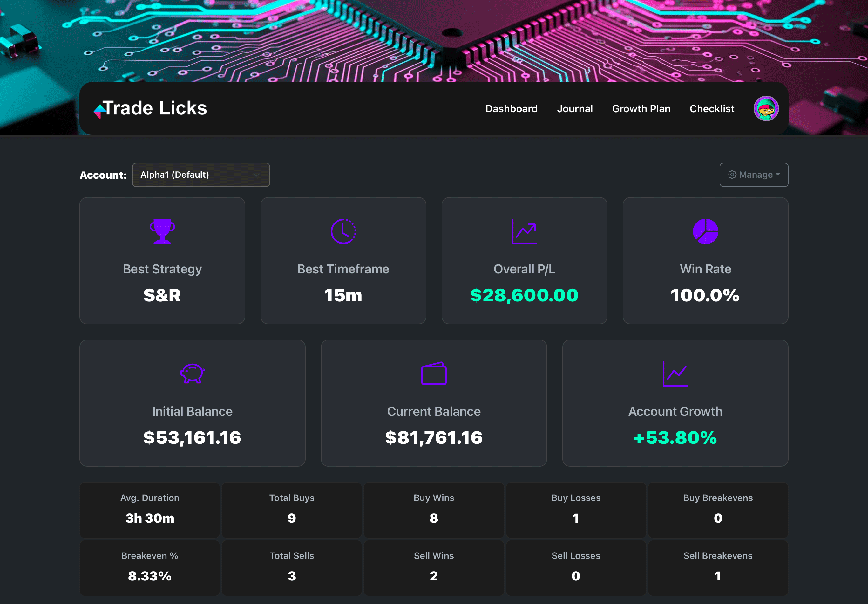Navigate to the Checklist section

point(712,109)
